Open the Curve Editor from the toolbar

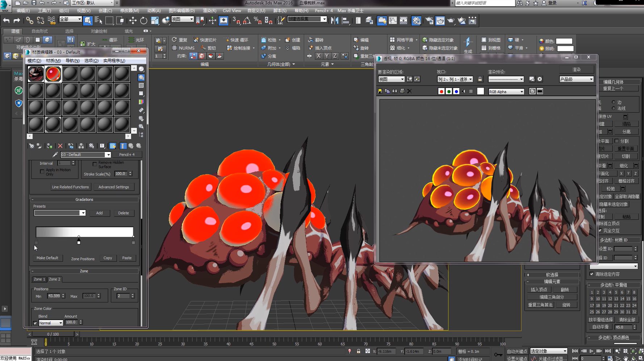click(393, 21)
